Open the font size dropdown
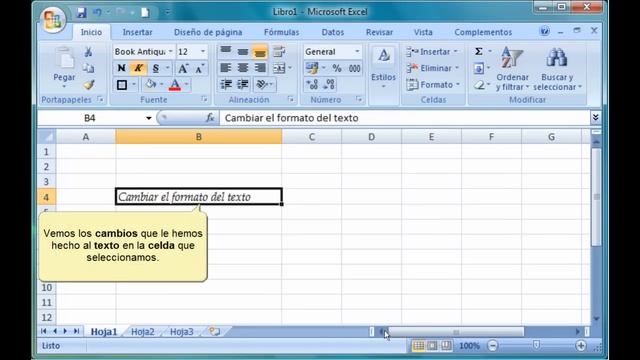 tap(203, 51)
